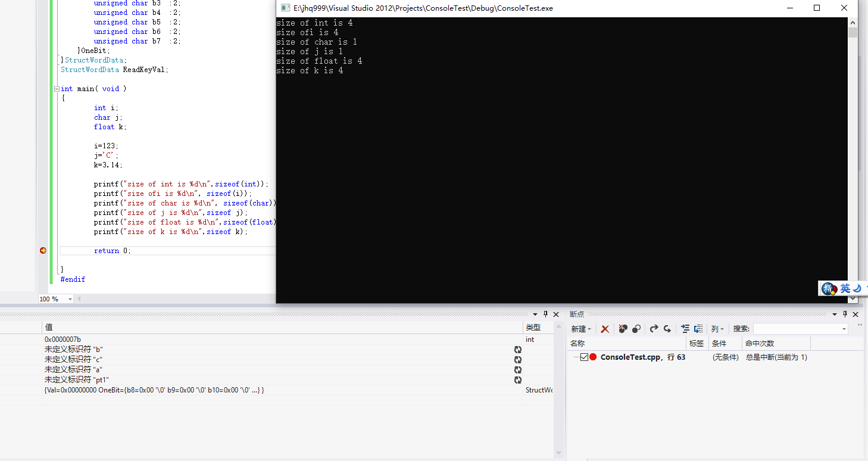Click the "i=123;" code line
This screenshot has width=868, height=461.
pos(106,146)
